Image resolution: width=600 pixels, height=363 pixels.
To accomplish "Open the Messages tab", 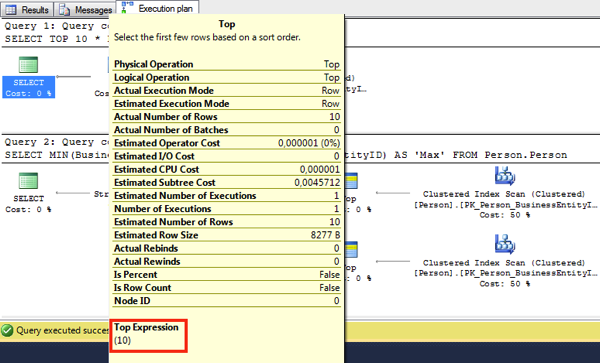I will tap(86, 10).
